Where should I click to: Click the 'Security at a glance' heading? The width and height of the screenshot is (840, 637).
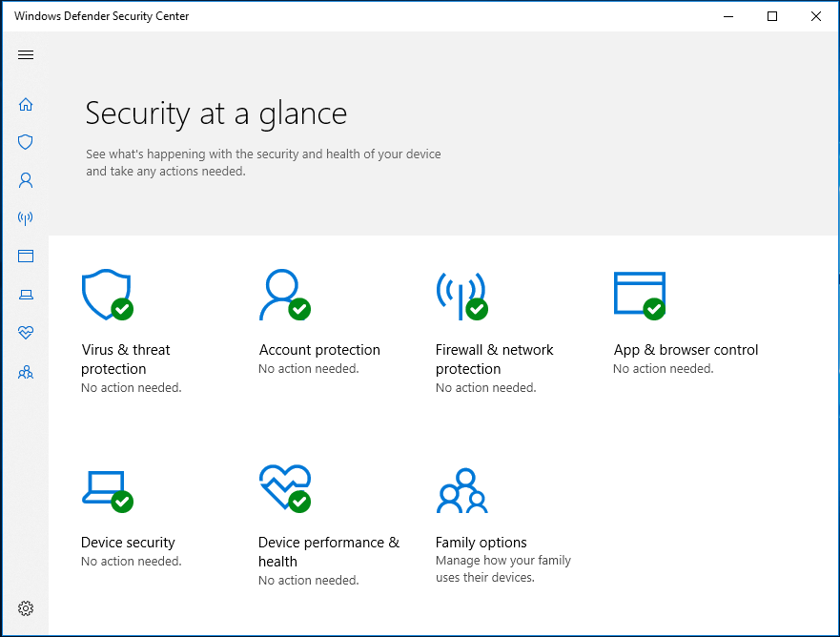coord(216,114)
